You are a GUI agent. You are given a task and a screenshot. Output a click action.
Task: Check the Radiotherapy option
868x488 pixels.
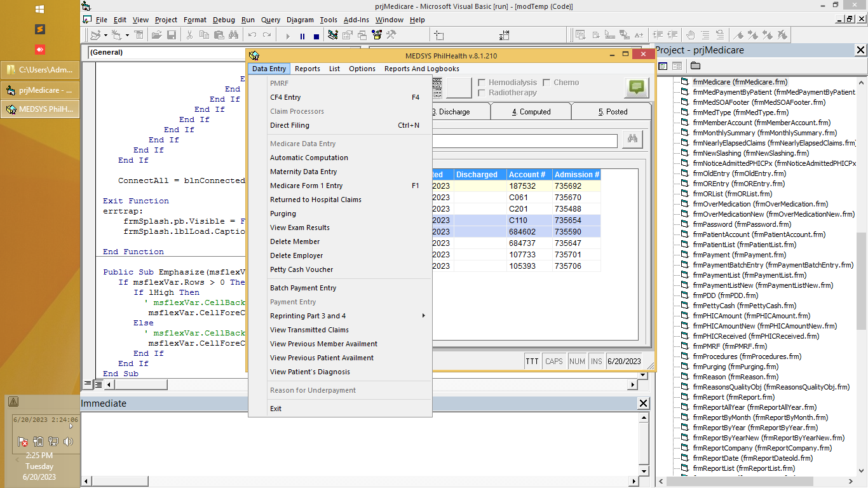click(x=482, y=93)
